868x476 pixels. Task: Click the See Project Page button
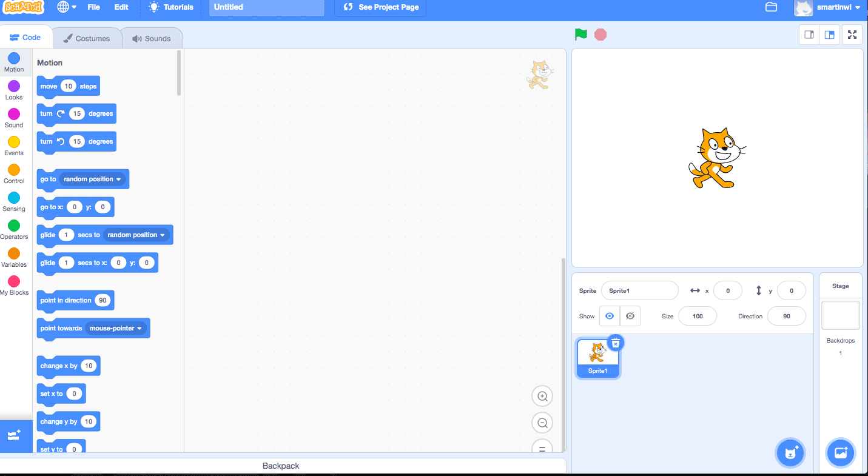tap(380, 7)
